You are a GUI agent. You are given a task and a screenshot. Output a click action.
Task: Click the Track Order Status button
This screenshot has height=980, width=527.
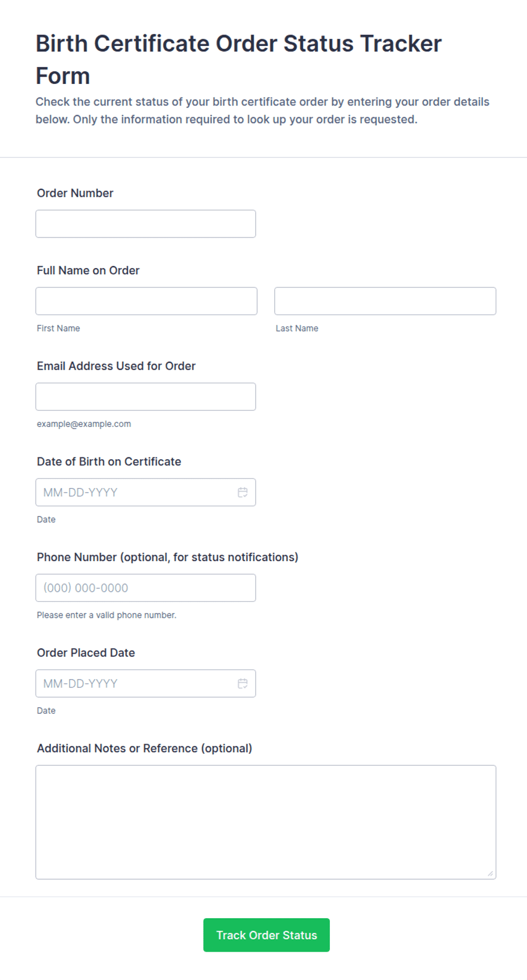point(266,935)
